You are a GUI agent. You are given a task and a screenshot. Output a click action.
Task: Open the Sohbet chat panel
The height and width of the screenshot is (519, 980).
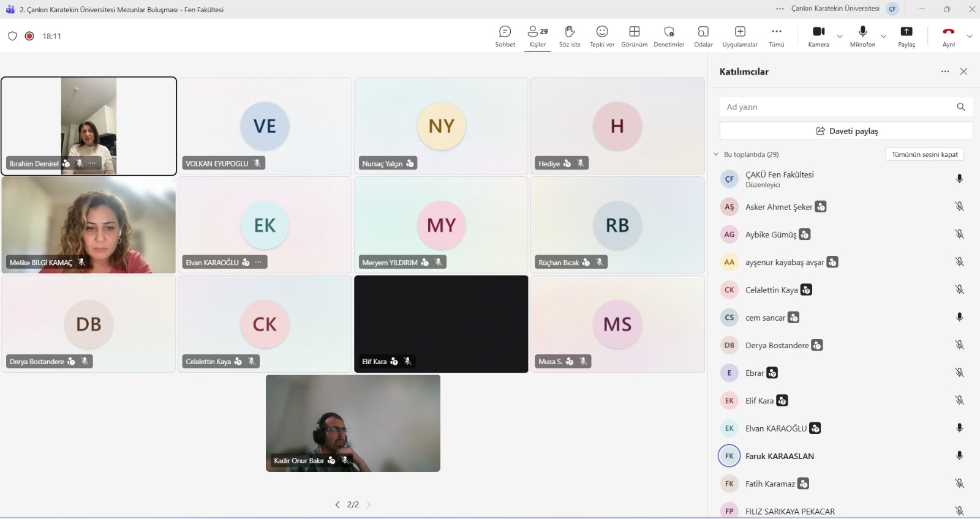(505, 35)
